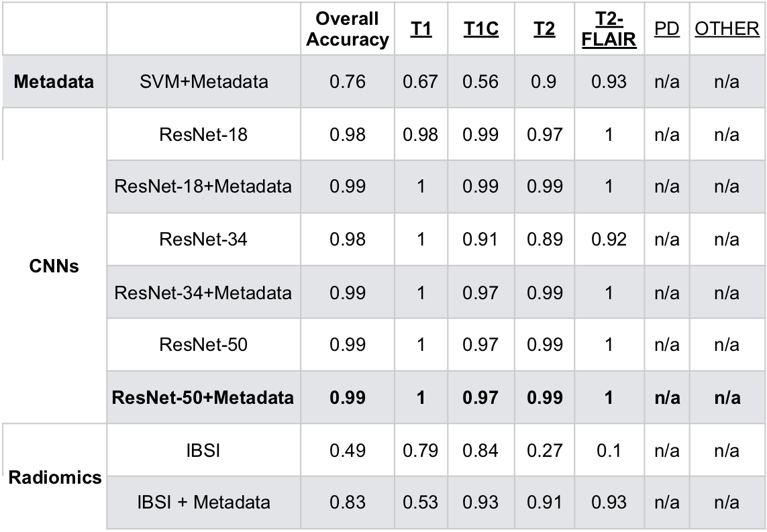
Task: Open the OTHER column header link
Action: point(727,31)
